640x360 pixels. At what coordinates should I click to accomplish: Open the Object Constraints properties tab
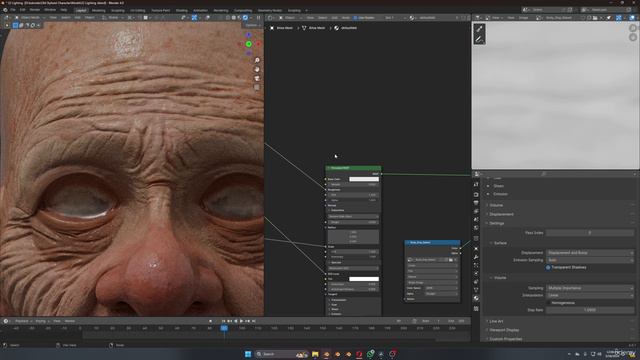click(476, 282)
